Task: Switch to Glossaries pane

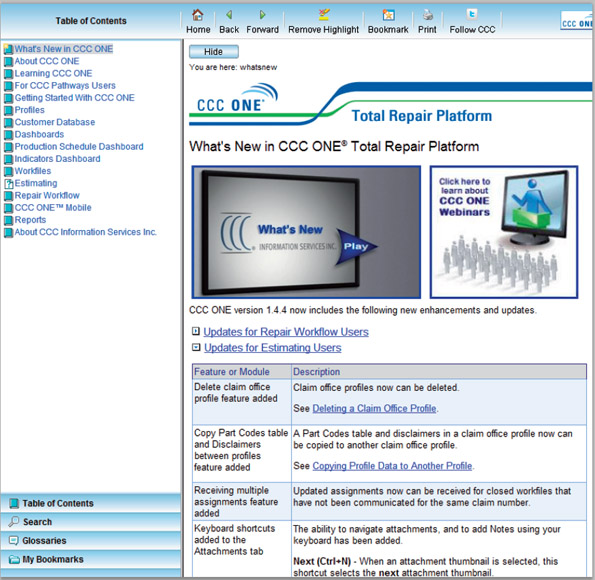Action: (91, 540)
